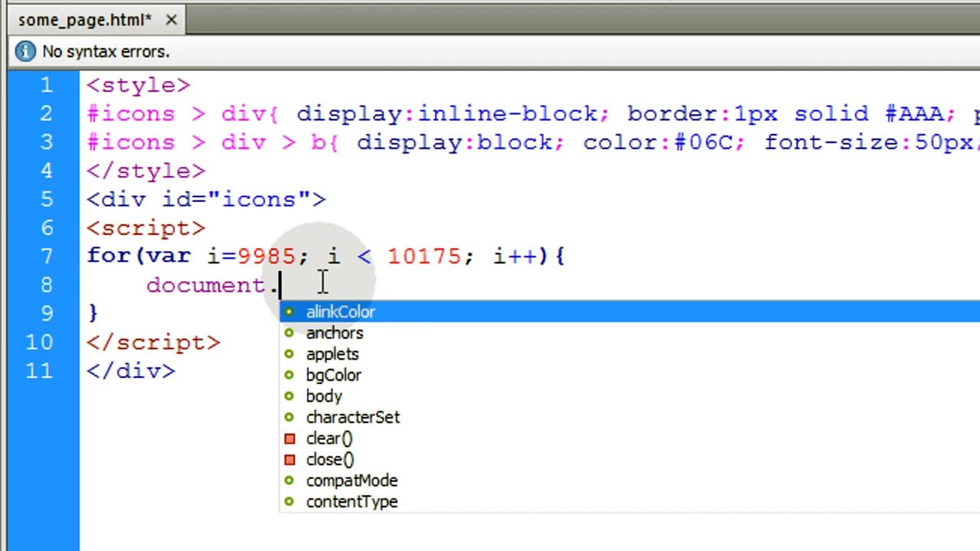Select compatMode from the suggestions
This screenshot has height=551, width=980.
pos(629,481)
